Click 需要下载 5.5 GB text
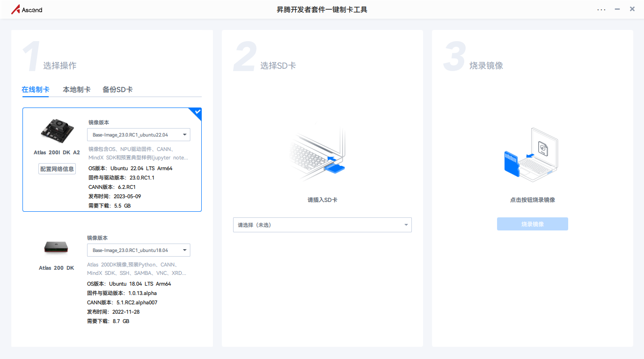 110,206
